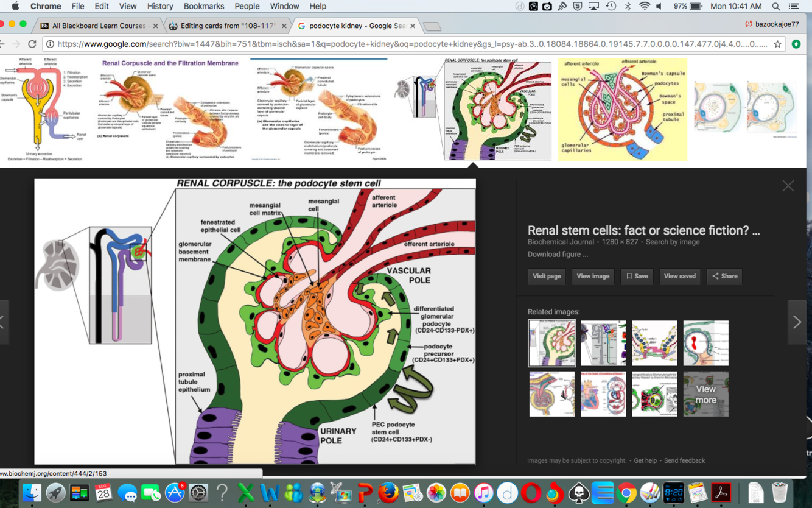Open the History menu

pyautogui.click(x=160, y=6)
